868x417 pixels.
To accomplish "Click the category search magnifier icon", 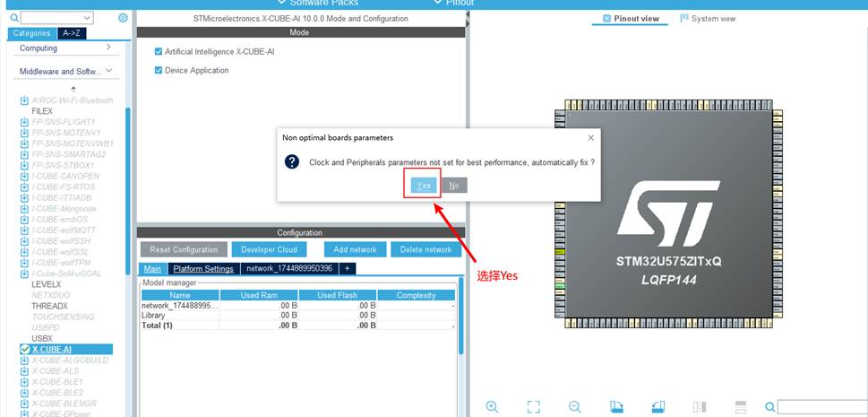I will tap(14, 18).
